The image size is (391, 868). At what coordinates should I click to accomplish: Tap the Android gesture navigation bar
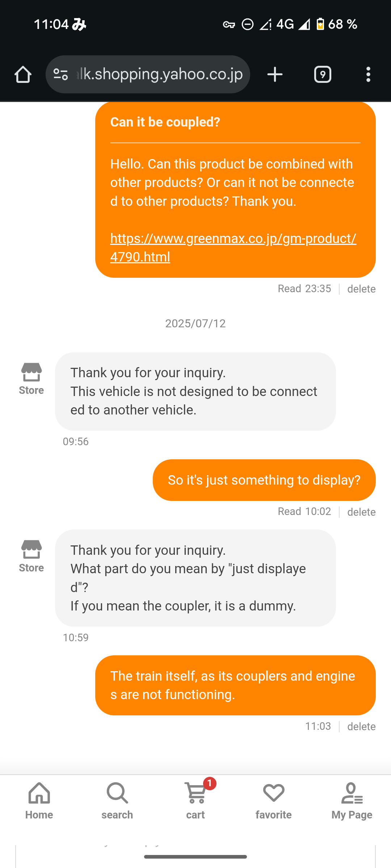pyautogui.click(x=195, y=857)
